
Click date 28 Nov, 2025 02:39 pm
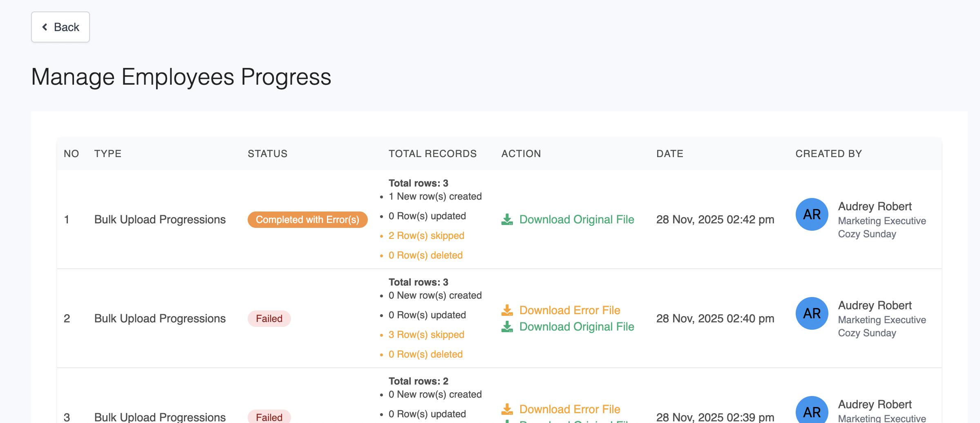coord(715,417)
